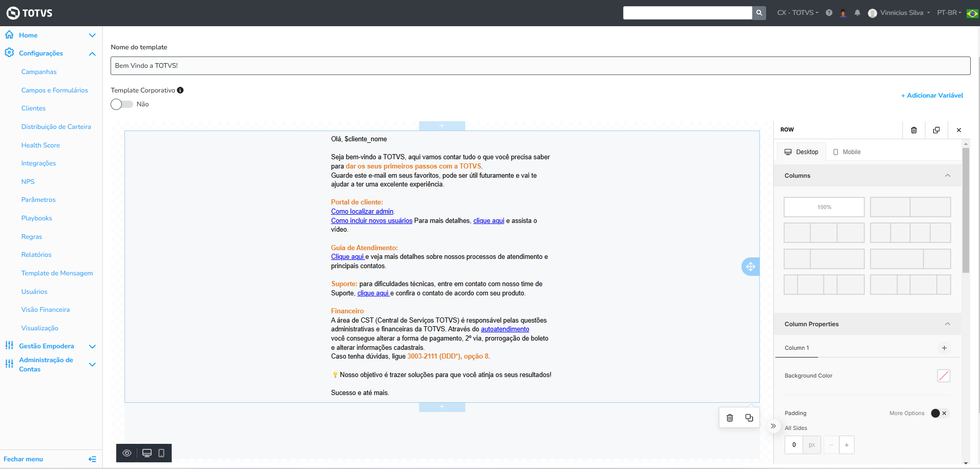Click the eye preview icon in the bottom toolbar
980x469 pixels.
[127, 453]
